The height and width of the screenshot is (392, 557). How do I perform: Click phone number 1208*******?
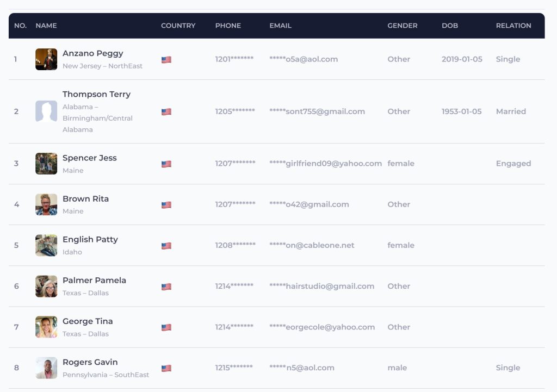click(235, 245)
